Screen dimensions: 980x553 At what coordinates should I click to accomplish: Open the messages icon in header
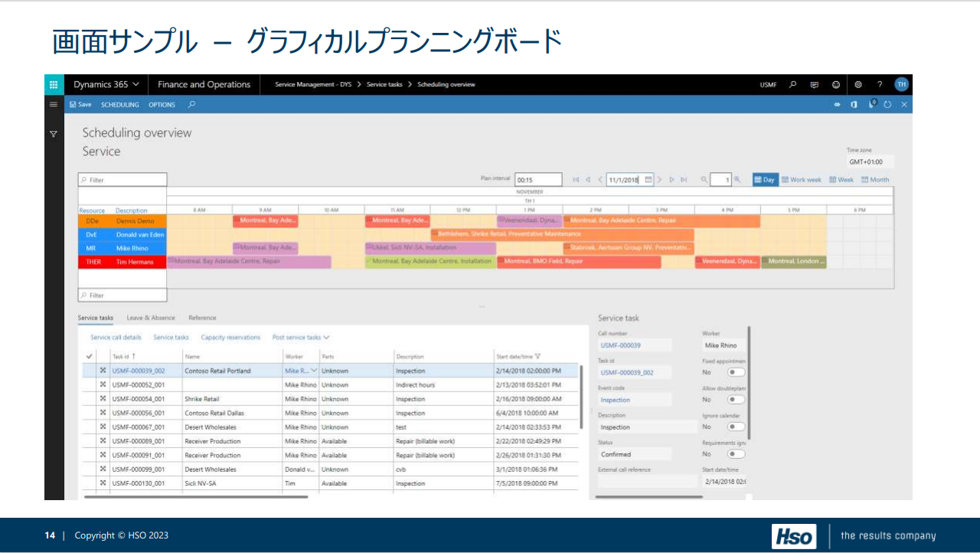point(815,84)
